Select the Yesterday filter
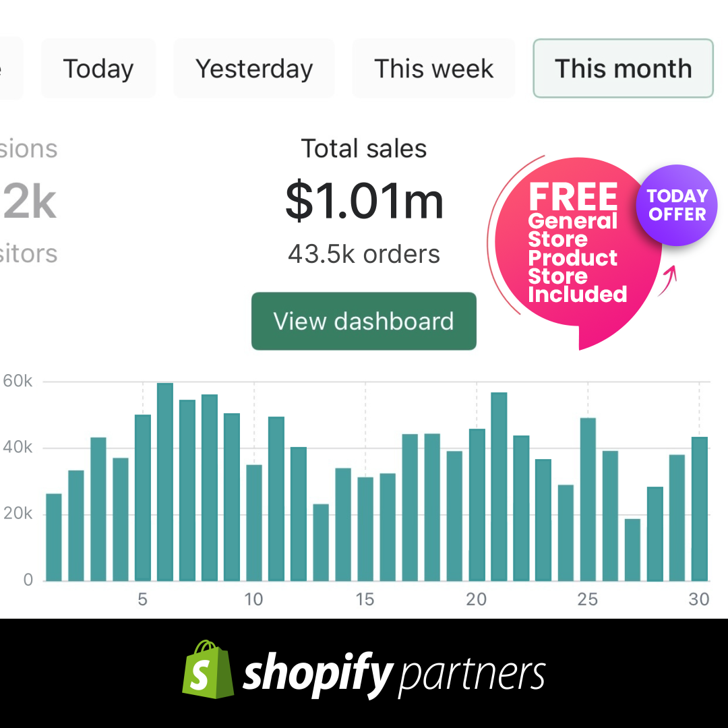Image resolution: width=728 pixels, height=728 pixels. tap(254, 68)
